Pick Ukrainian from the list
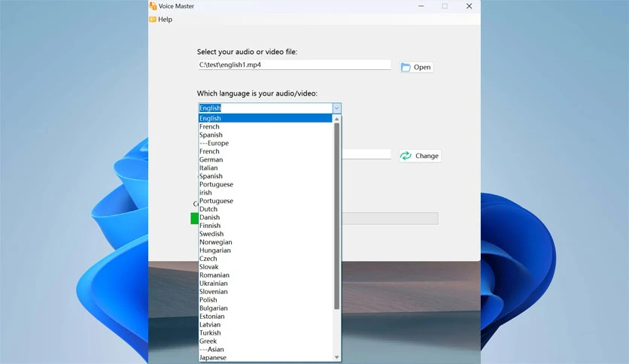The image size is (629, 364). tap(266, 283)
